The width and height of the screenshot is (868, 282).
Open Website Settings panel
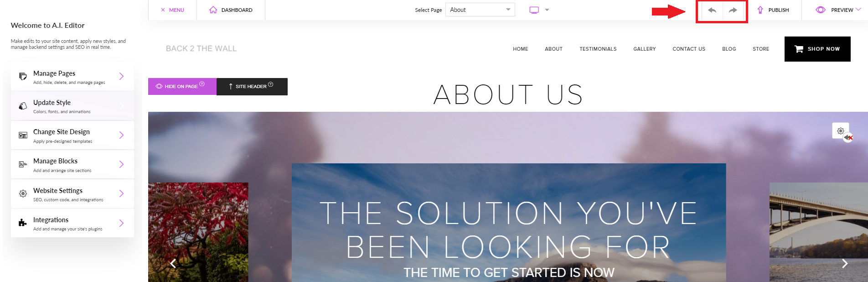[x=72, y=194]
